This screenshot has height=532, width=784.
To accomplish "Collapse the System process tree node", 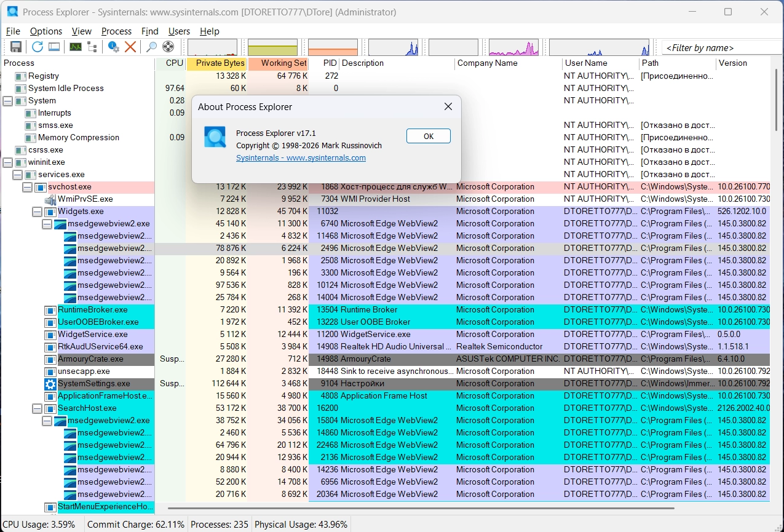I will coord(8,101).
